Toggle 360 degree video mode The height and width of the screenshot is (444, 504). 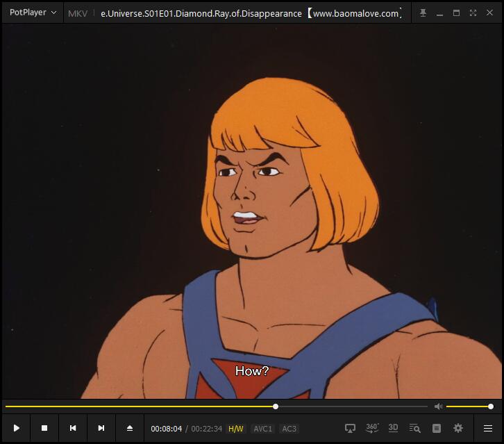[372, 428]
